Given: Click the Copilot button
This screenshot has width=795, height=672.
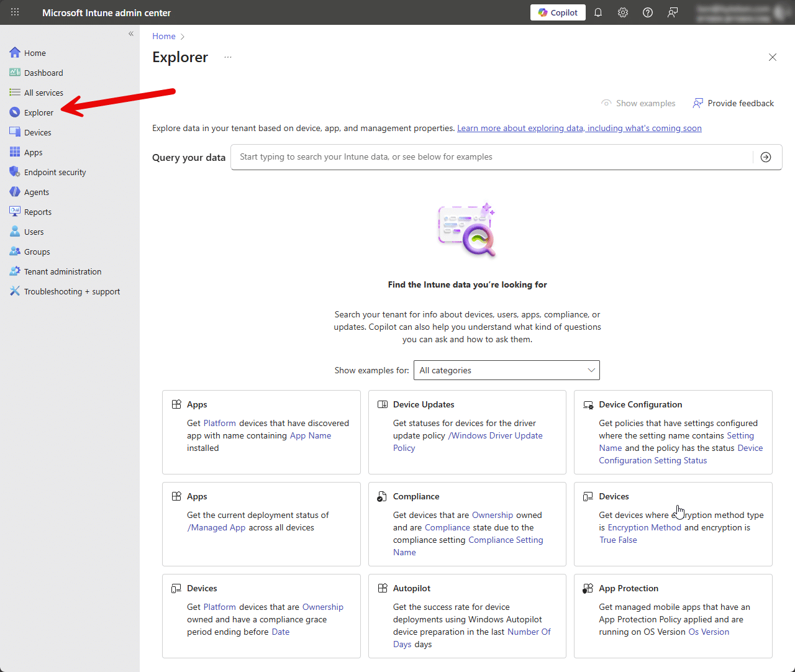Looking at the screenshot, I should tap(558, 12).
